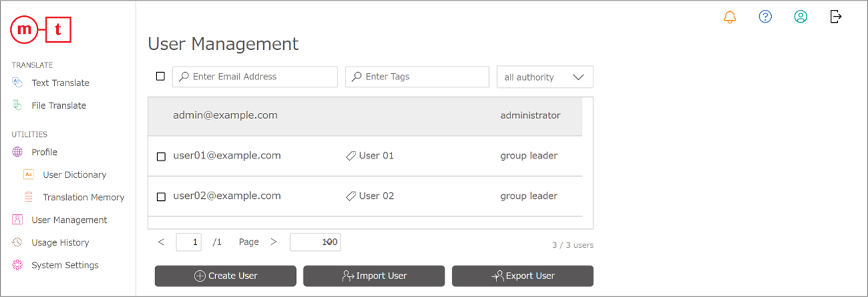
Task: Go to previous page arrow
Action: pos(161,242)
